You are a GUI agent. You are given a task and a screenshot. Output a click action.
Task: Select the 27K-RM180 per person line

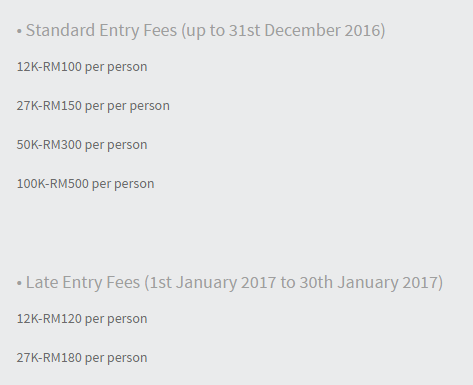tap(82, 358)
